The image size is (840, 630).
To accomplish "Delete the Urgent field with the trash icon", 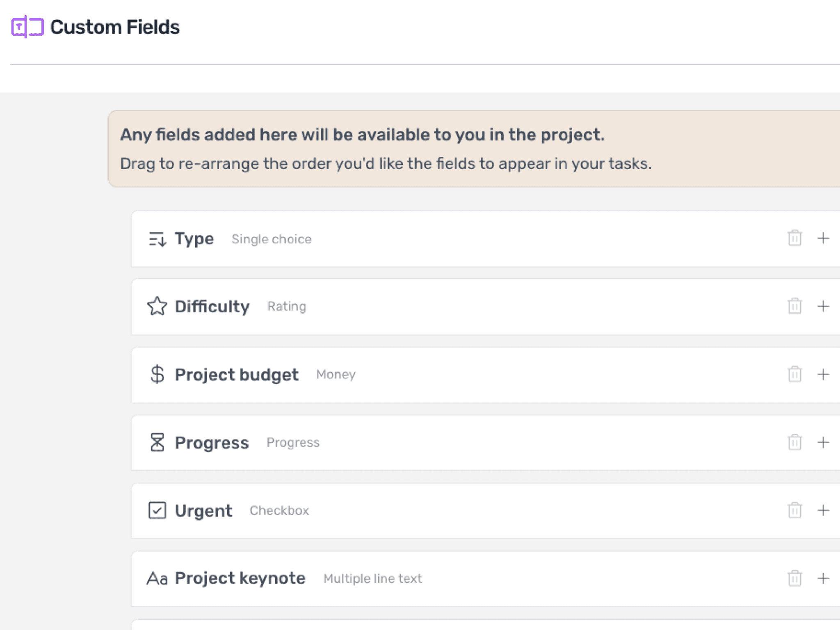I will click(x=795, y=511).
